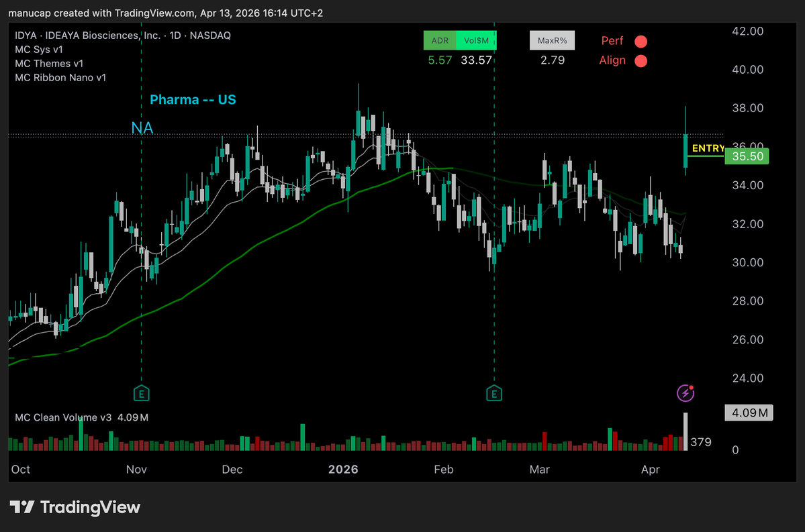Click the 2026 time axis label
The width and height of the screenshot is (805, 532).
click(343, 470)
